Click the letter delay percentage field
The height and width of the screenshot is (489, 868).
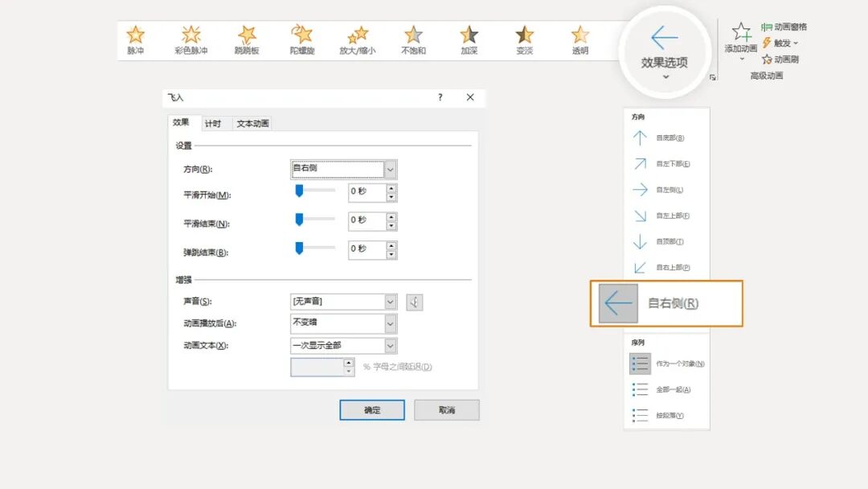(317, 368)
